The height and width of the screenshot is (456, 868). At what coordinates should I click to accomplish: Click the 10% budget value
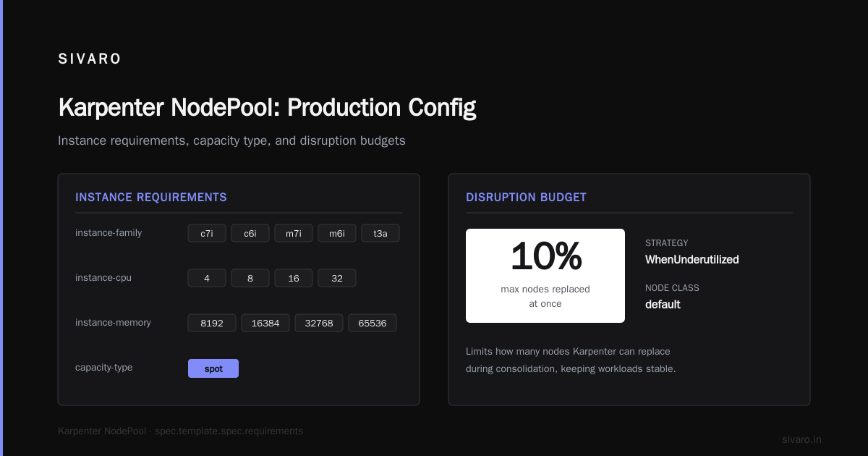click(545, 256)
